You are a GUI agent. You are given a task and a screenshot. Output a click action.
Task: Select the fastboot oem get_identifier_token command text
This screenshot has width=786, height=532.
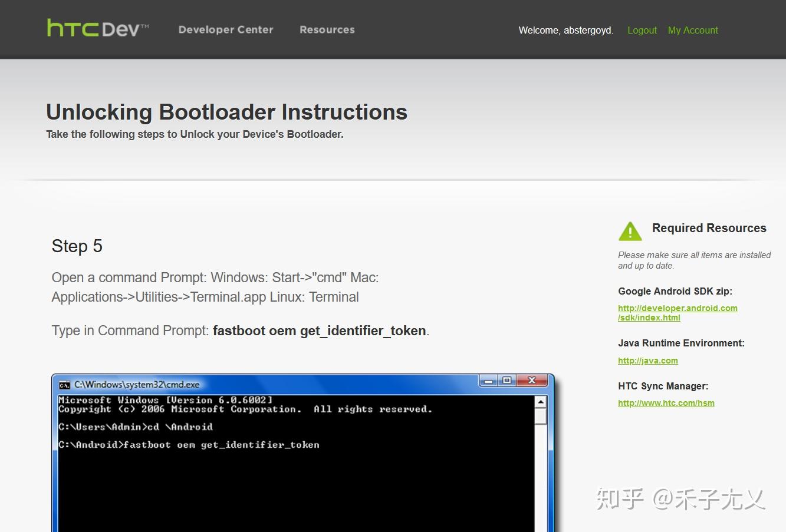pos(320,331)
